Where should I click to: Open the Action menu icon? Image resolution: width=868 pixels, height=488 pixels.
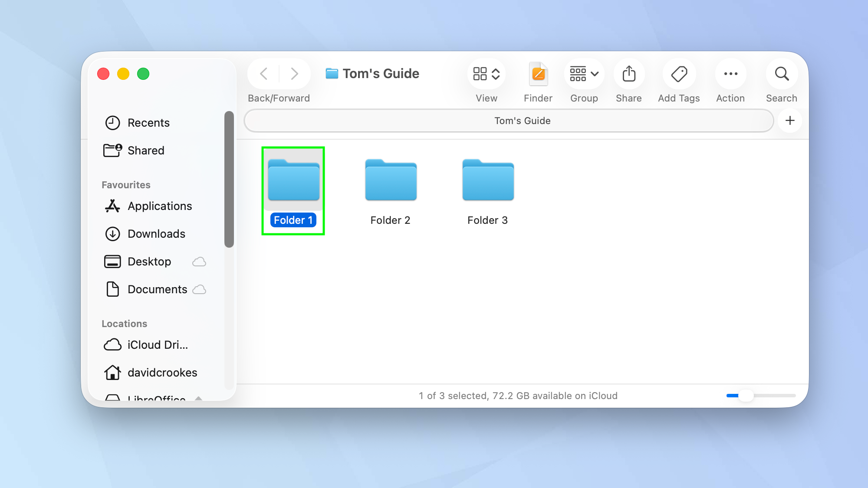[x=730, y=74]
